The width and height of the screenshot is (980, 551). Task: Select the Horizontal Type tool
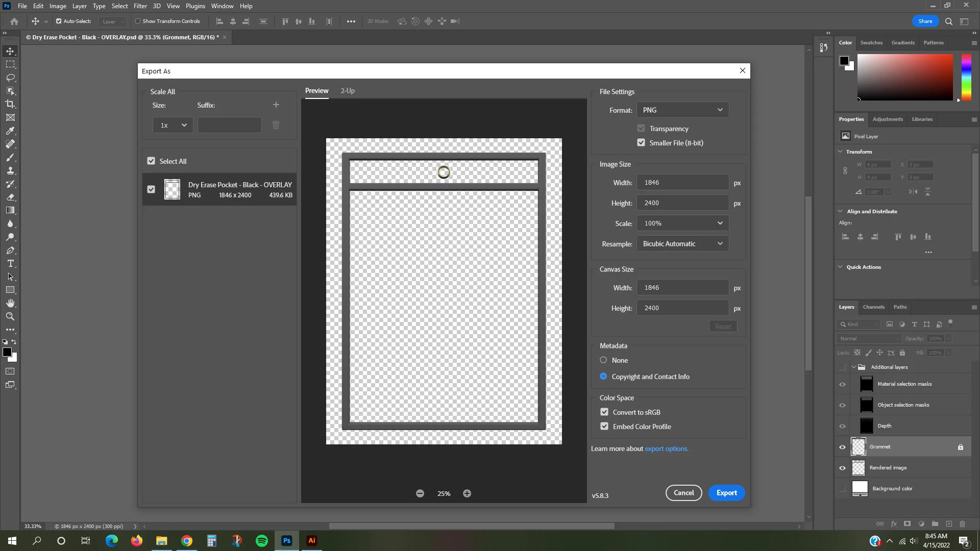[10, 264]
